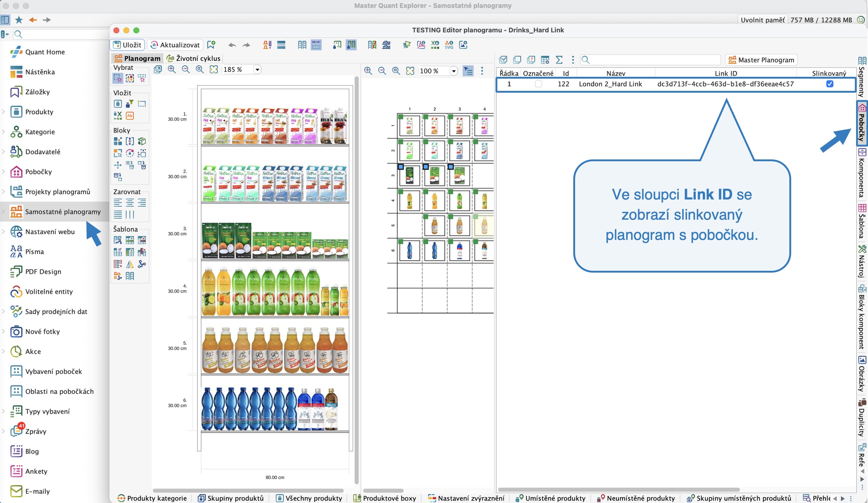Click the Aktualizovat button
Viewport: 868px width, 503px height.
(175, 45)
